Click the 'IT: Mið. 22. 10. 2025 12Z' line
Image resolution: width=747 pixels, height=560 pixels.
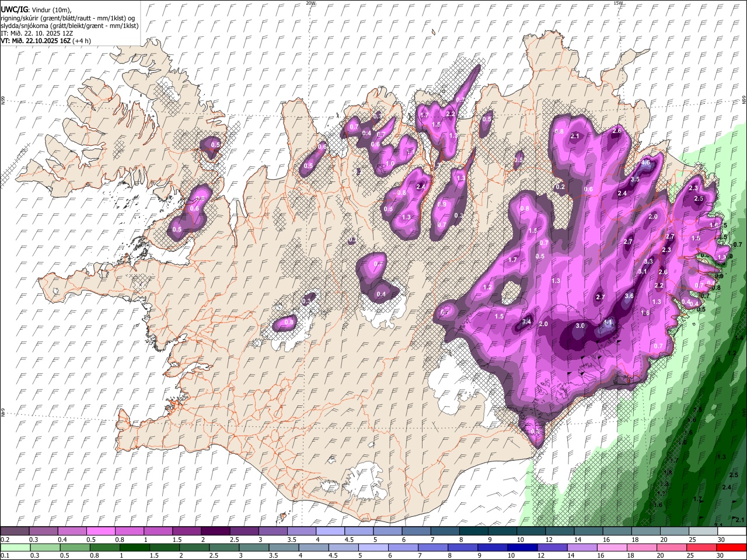37,33
